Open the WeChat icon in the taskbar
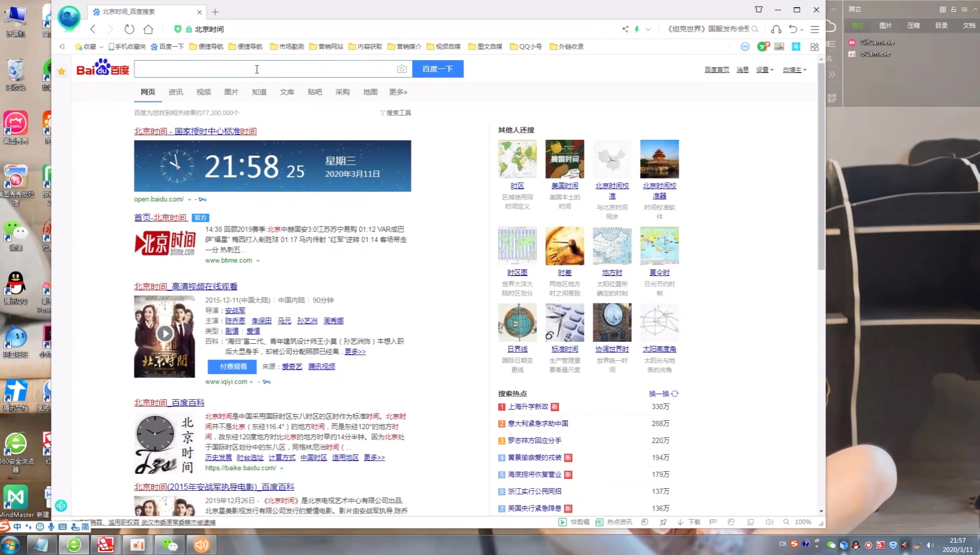Image resolution: width=980 pixels, height=555 pixels. [x=169, y=544]
